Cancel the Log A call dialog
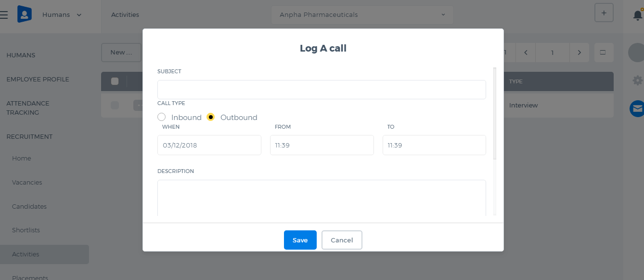 click(342, 240)
